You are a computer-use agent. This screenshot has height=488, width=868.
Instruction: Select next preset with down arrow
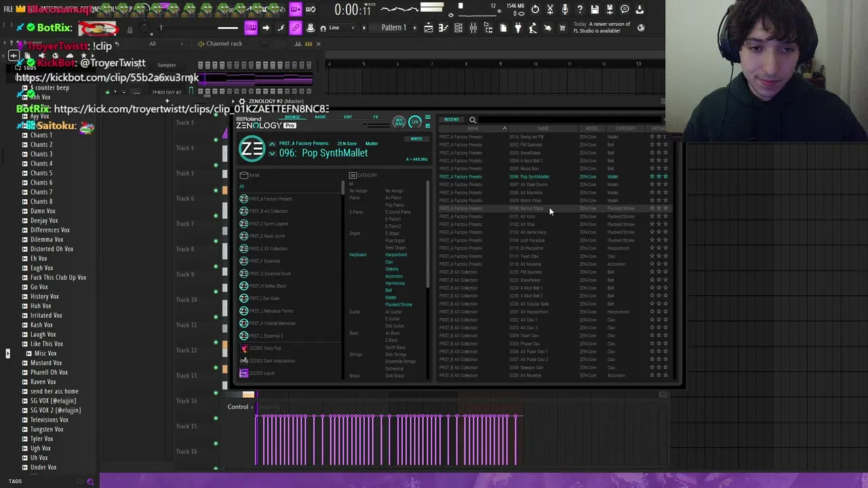point(272,153)
